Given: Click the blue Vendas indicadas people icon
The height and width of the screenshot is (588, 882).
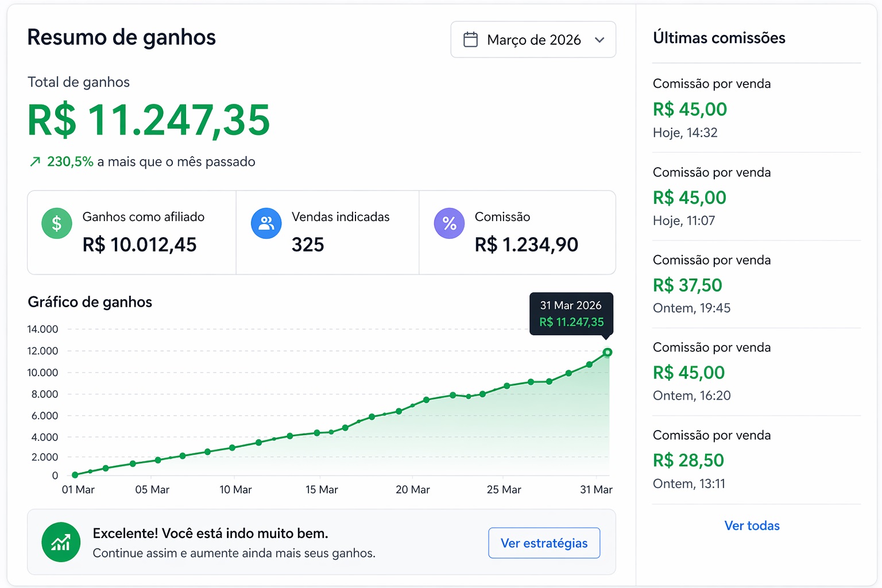Looking at the screenshot, I should 266,223.
